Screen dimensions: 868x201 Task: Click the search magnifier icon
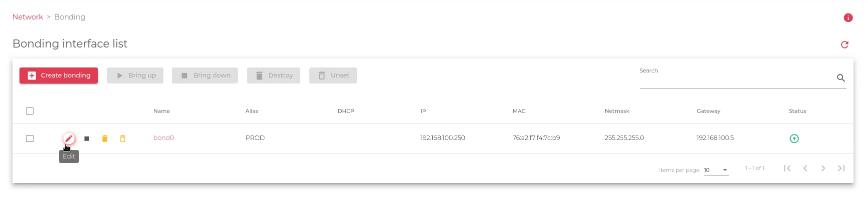[841, 78]
